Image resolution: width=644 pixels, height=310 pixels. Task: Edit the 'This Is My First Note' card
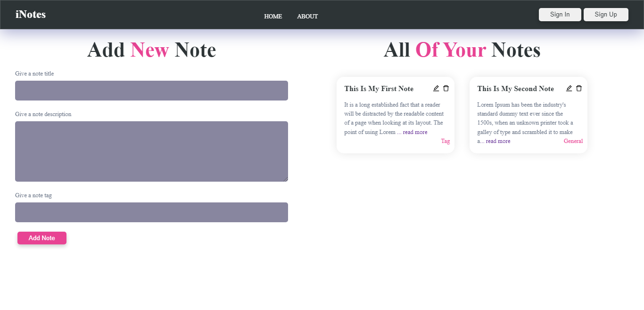tap(436, 88)
